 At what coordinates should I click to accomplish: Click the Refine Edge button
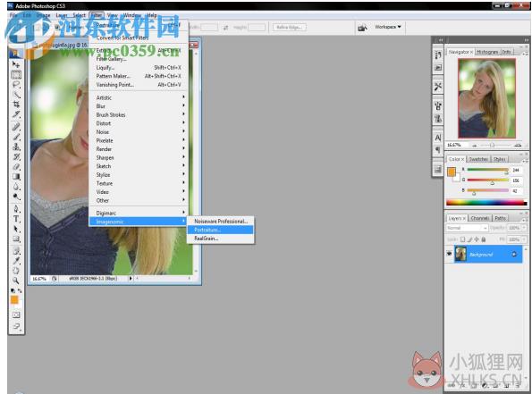290,27
